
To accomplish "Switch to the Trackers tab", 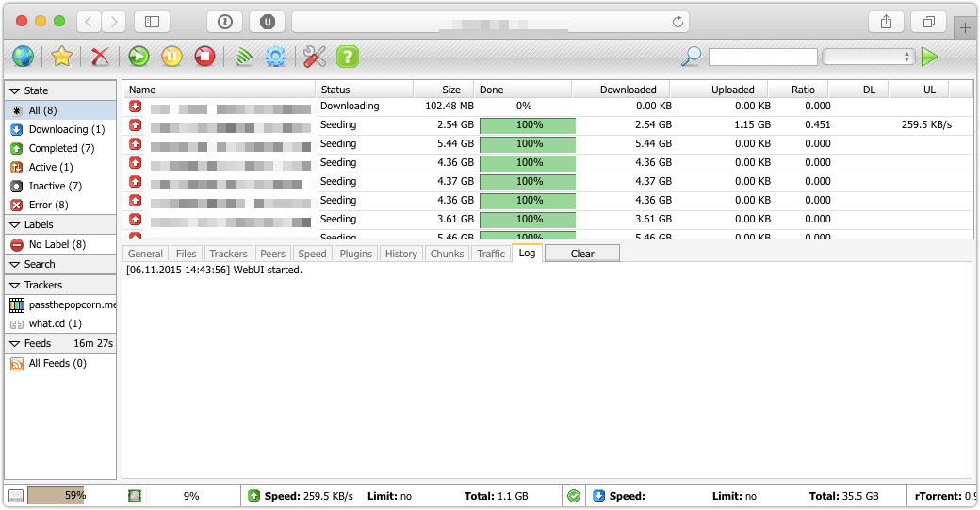I will tap(228, 254).
